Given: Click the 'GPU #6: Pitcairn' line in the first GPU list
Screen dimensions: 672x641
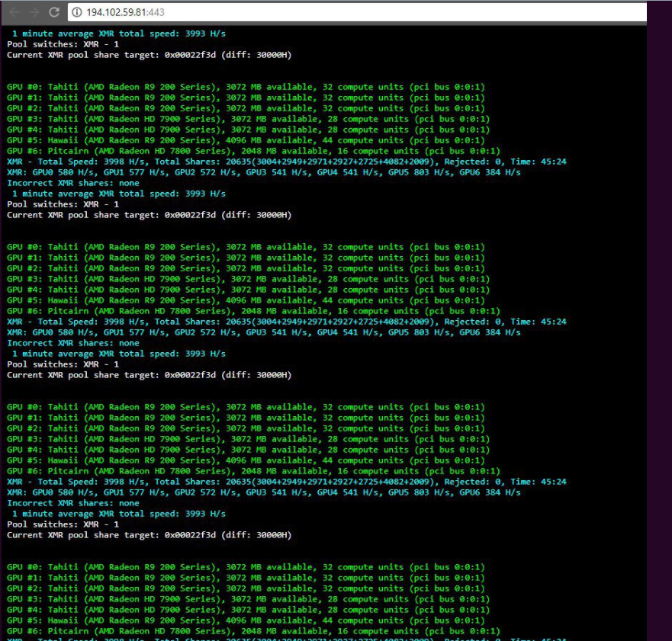Looking at the screenshot, I should tap(253, 151).
